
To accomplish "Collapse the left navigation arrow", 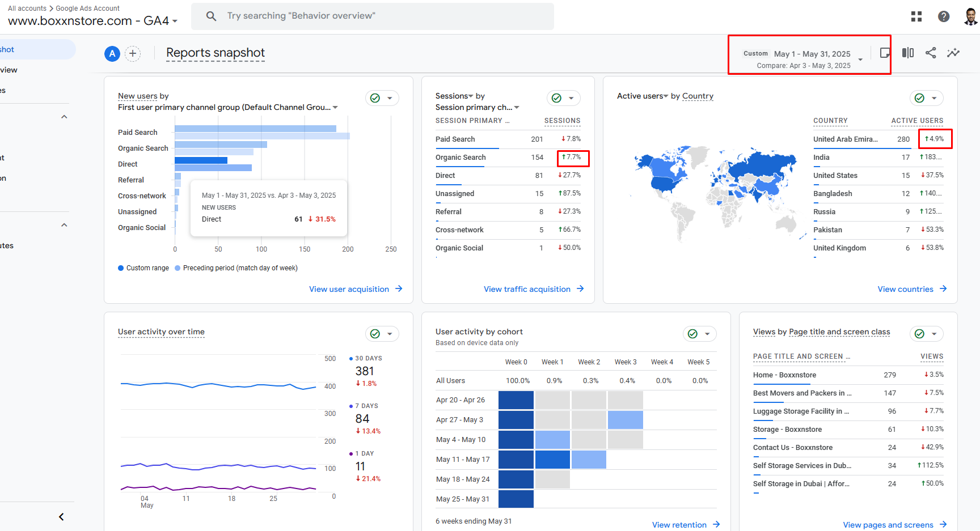I will click(x=61, y=517).
